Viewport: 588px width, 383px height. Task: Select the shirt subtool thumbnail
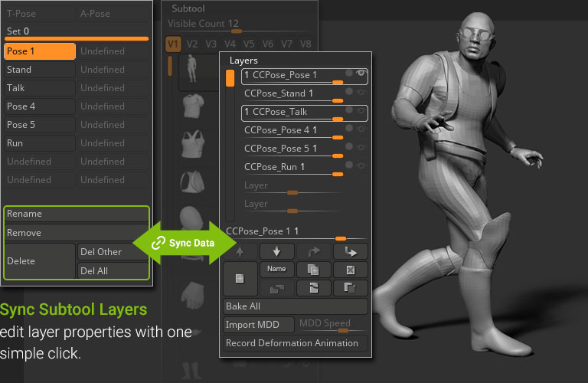(193, 109)
